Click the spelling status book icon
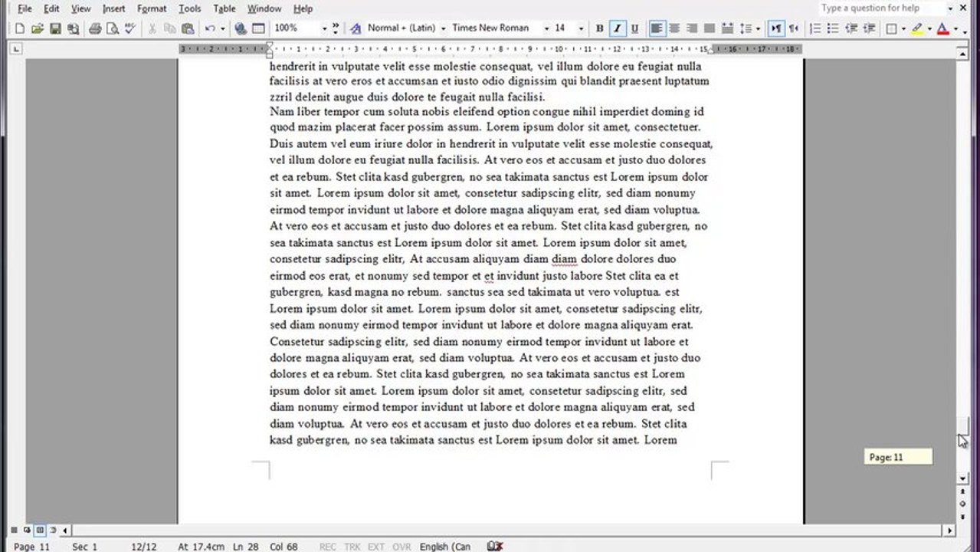 tap(495, 547)
